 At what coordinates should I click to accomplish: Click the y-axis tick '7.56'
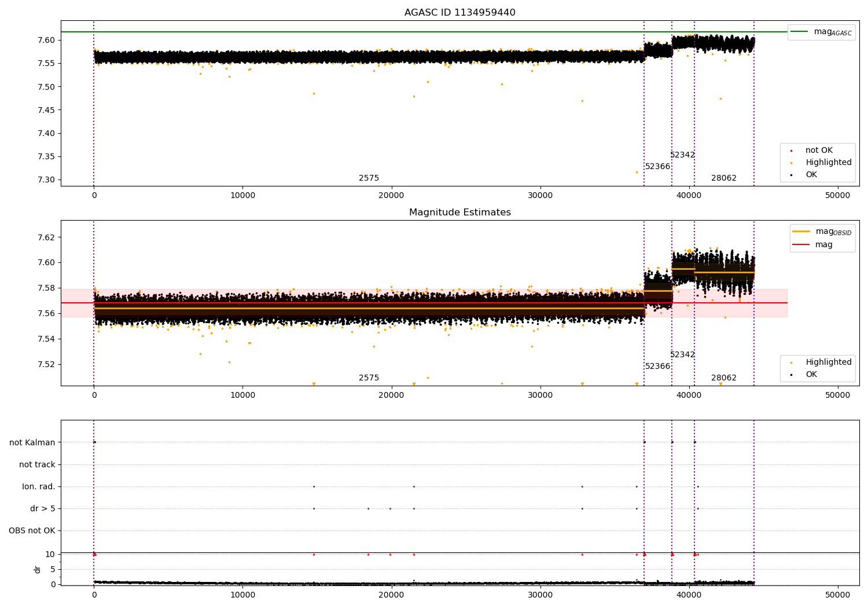[x=46, y=314]
